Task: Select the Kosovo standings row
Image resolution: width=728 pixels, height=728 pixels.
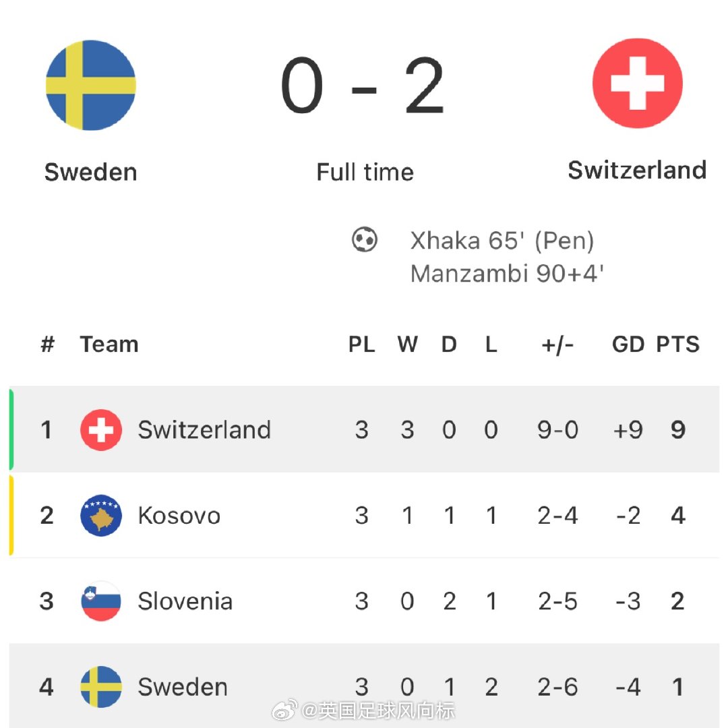Action: click(x=364, y=516)
